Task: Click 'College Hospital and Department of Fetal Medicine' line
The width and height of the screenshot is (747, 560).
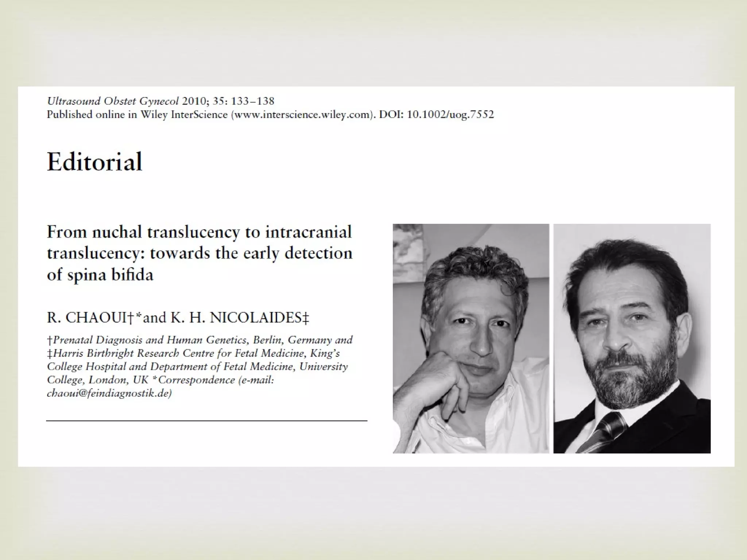Action: [x=171, y=366]
